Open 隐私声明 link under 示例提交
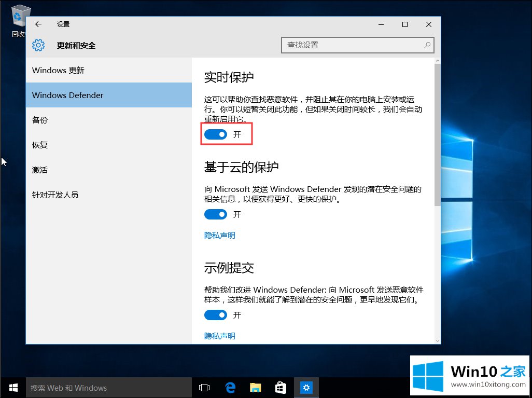 click(x=219, y=336)
